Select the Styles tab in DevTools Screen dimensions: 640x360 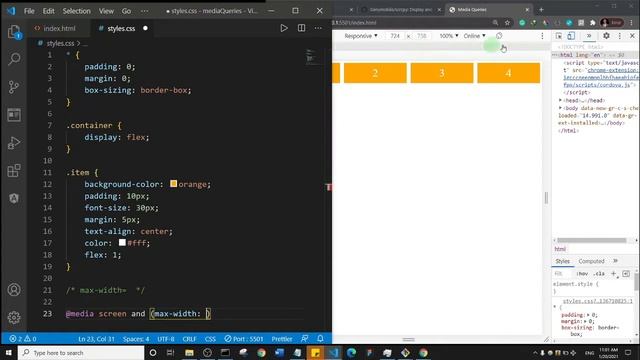[x=562, y=261]
